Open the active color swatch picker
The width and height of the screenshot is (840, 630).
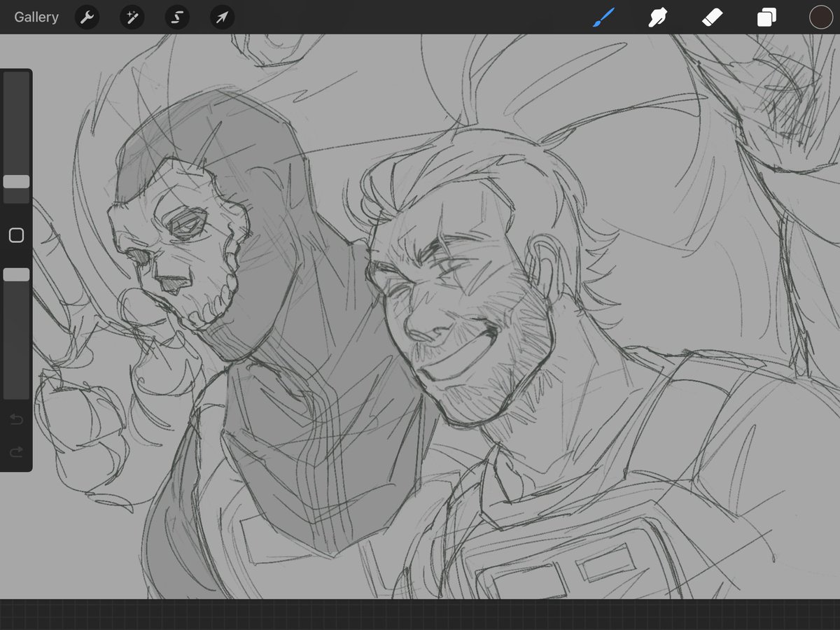820,17
